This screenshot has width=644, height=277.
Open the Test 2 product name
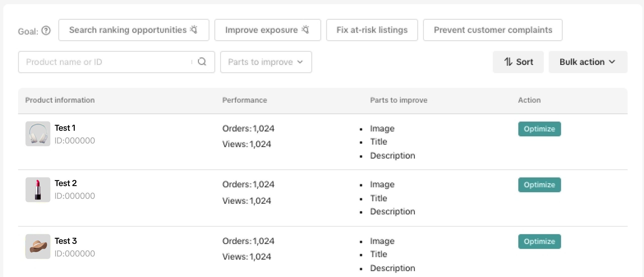(66, 183)
